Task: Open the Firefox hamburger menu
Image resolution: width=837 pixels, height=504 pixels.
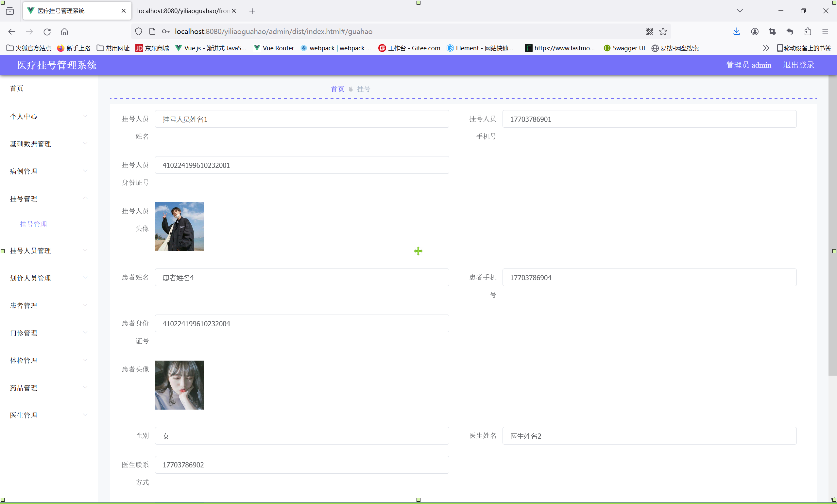Action: [825, 32]
